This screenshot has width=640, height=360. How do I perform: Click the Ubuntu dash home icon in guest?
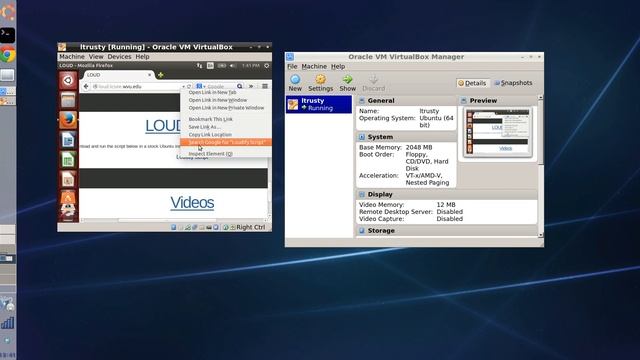[68, 80]
